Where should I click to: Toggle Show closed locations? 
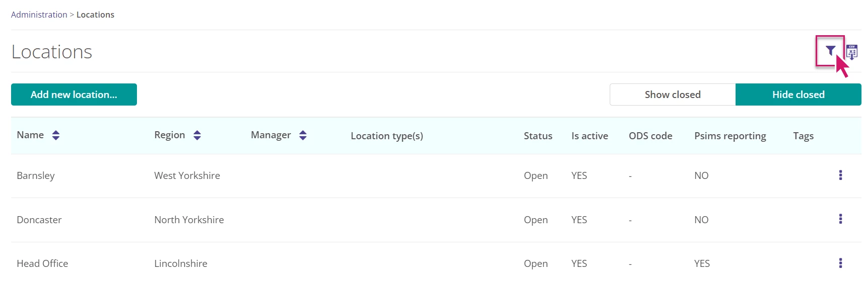(673, 95)
